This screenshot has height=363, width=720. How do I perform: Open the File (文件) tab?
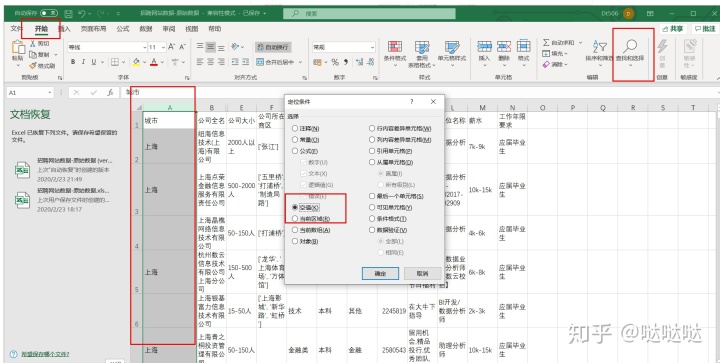click(x=17, y=29)
